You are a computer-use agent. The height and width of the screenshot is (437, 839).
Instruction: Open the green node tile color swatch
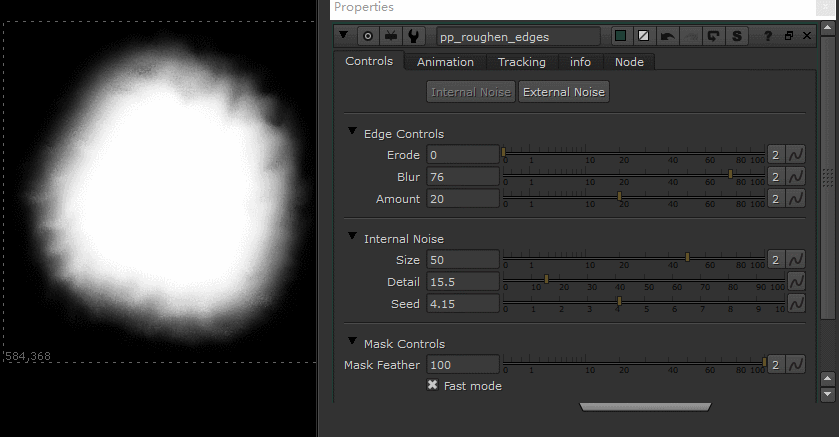(620, 36)
